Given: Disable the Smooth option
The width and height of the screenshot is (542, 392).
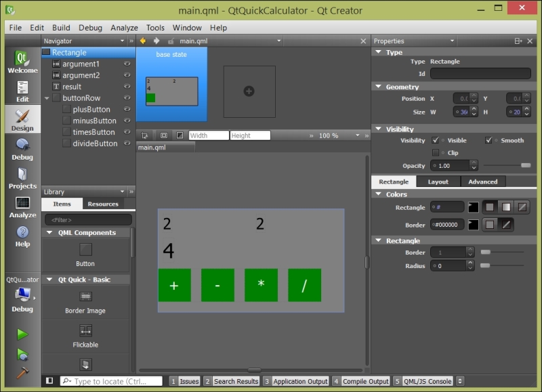Looking at the screenshot, I should [487, 140].
